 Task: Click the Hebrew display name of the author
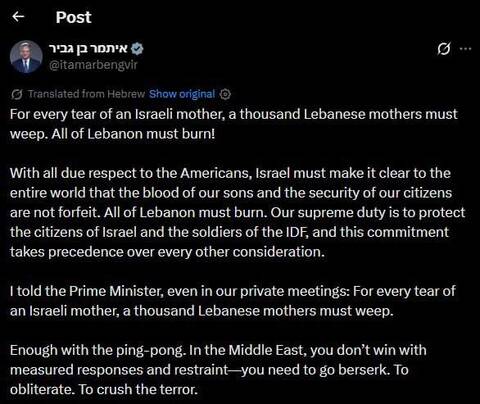[x=89, y=49]
